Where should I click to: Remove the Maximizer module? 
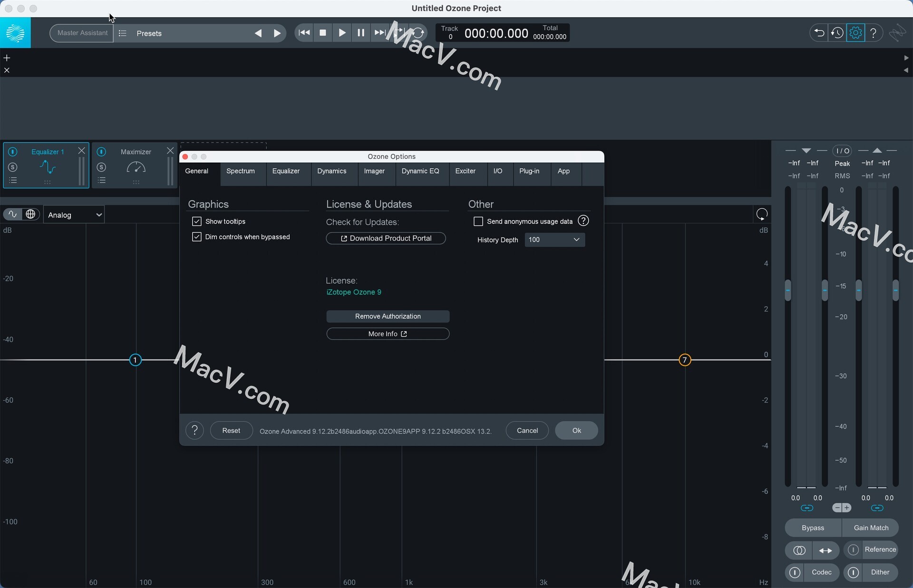click(170, 151)
